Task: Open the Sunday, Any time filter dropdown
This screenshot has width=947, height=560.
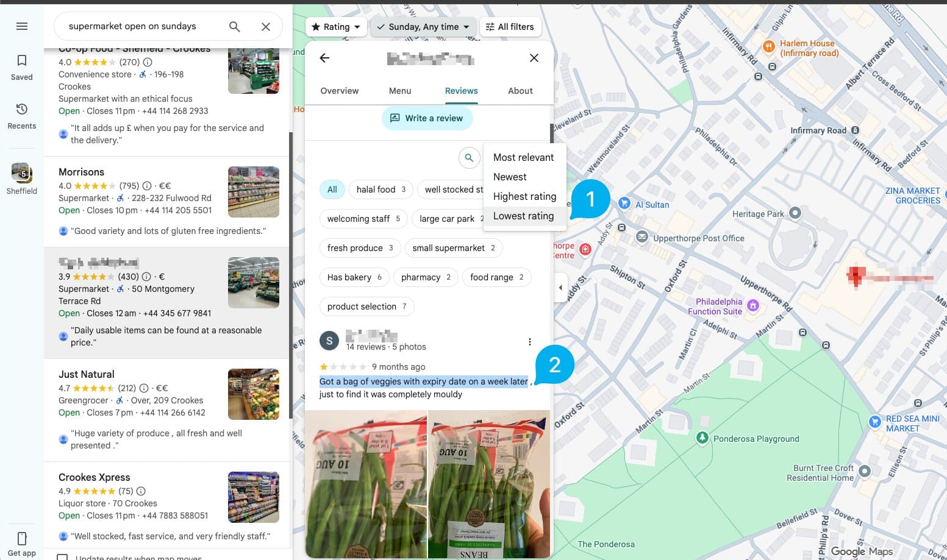Action: coord(423,27)
